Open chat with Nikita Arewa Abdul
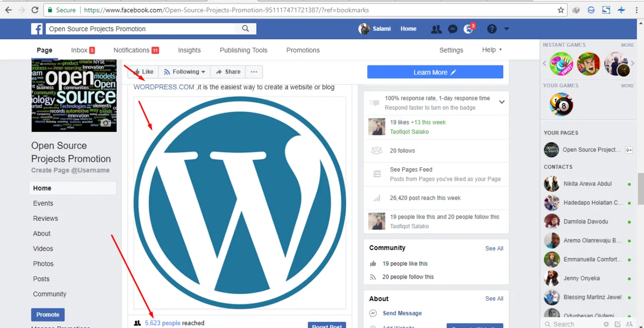The width and height of the screenshot is (644, 328). (x=588, y=184)
